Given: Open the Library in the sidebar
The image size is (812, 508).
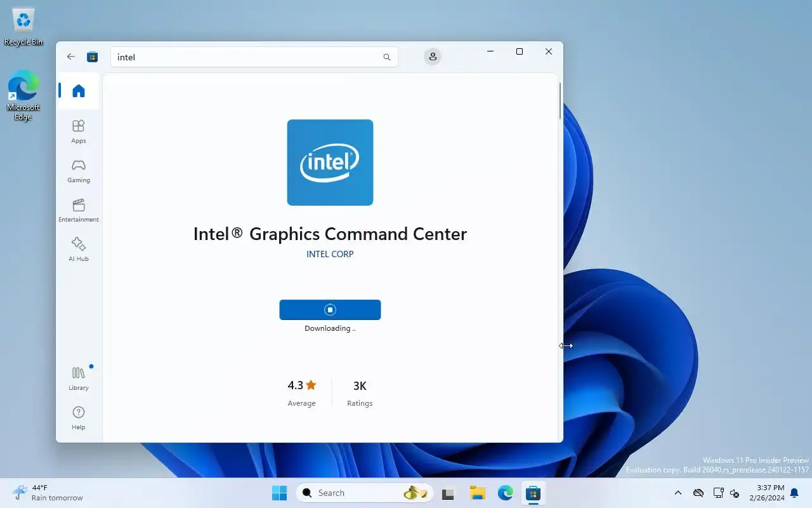Looking at the screenshot, I should click(79, 378).
